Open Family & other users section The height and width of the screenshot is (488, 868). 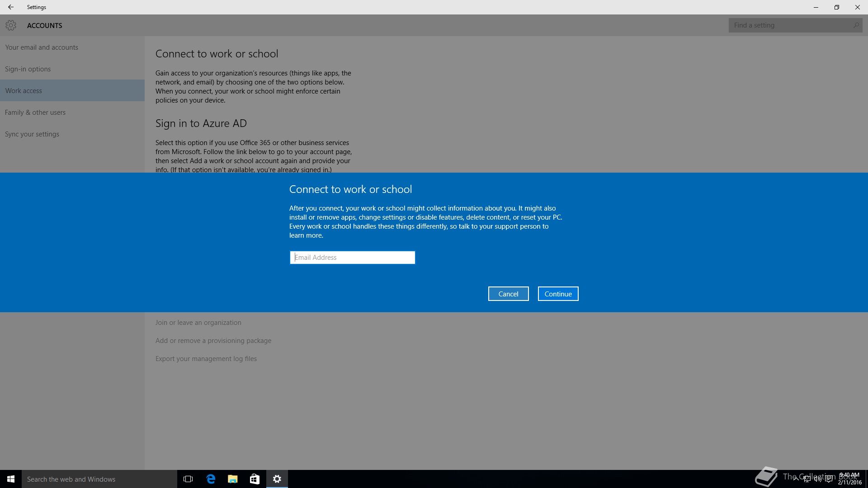(x=72, y=113)
